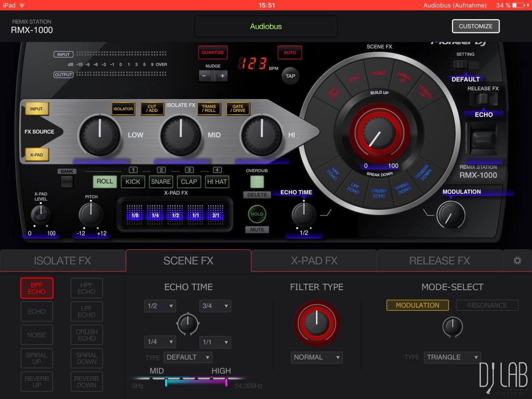Tap the green OVERDUB pad
The height and width of the screenshot is (399, 532).
coord(257,182)
